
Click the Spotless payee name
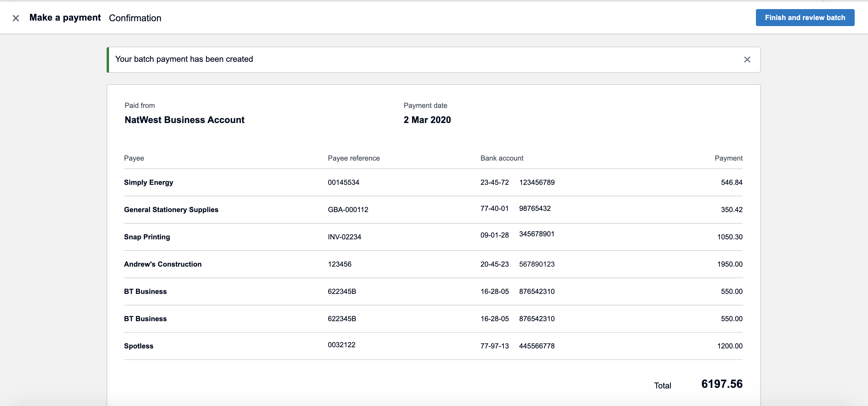[138, 346]
